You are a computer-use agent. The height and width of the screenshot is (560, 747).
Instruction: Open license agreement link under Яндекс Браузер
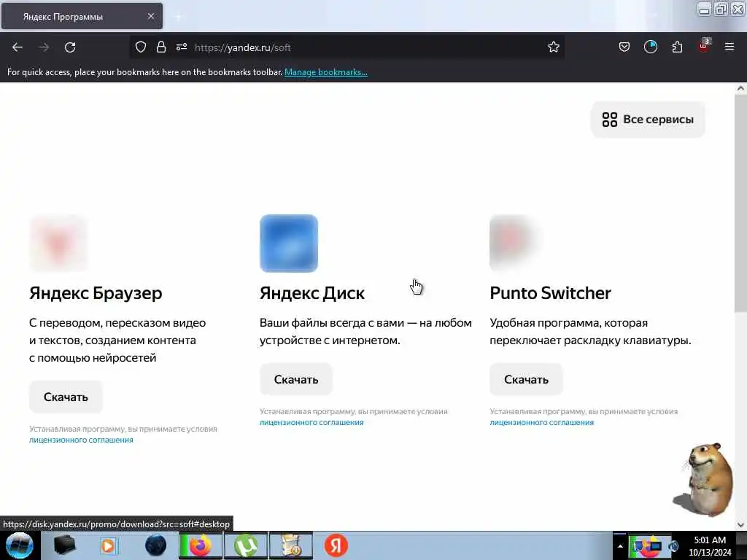pyautogui.click(x=81, y=440)
